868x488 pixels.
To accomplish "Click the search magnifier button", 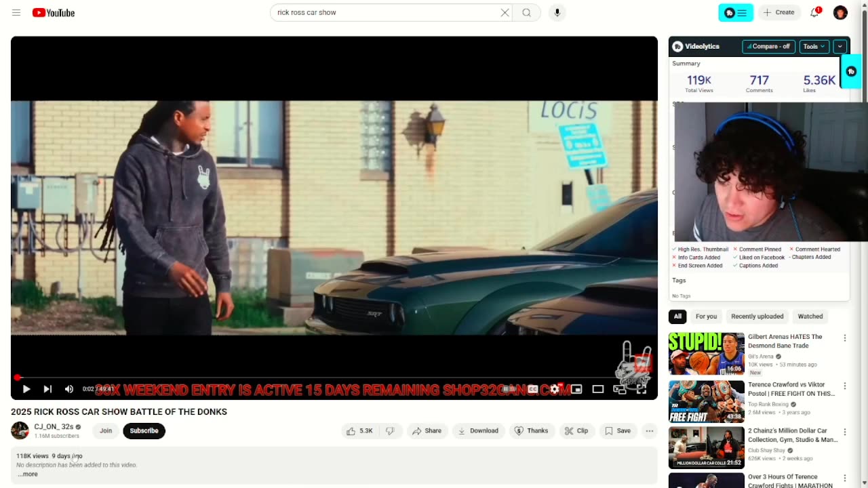I will [x=526, y=13].
